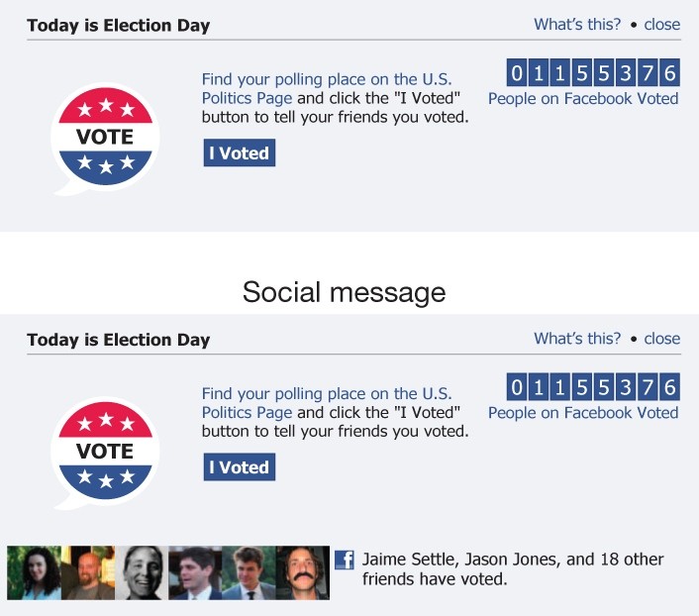Open "What's this?" in the social message banner
The width and height of the screenshot is (699, 616).
(577, 339)
